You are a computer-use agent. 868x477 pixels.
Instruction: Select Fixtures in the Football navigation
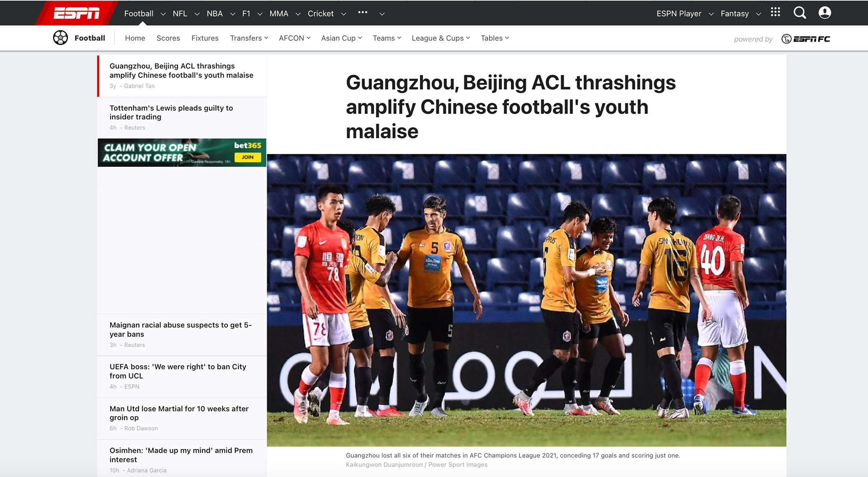coord(205,38)
